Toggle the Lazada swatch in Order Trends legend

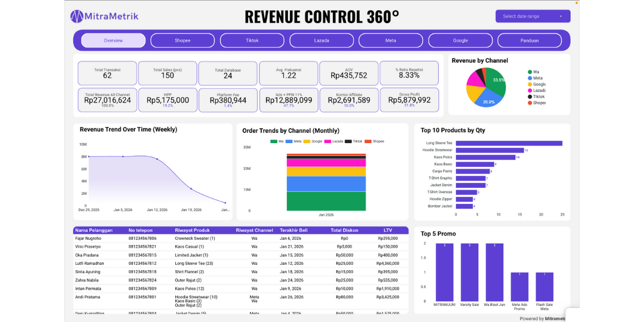coord(329,141)
